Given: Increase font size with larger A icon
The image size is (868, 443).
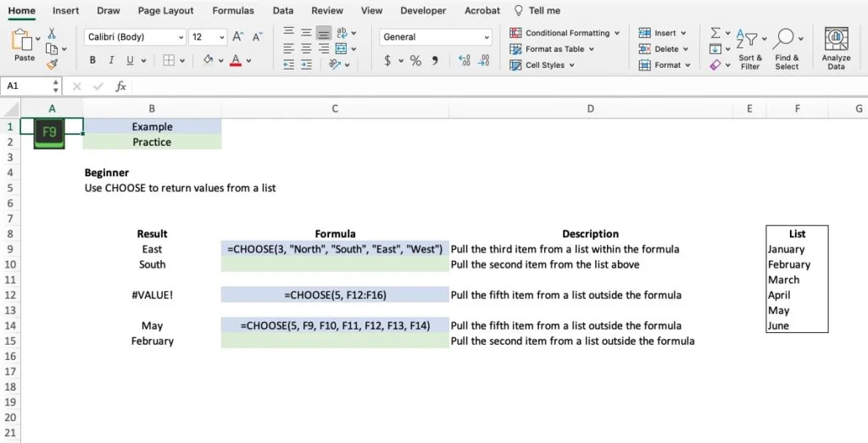Looking at the screenshot, I should [x=237, y=36].
